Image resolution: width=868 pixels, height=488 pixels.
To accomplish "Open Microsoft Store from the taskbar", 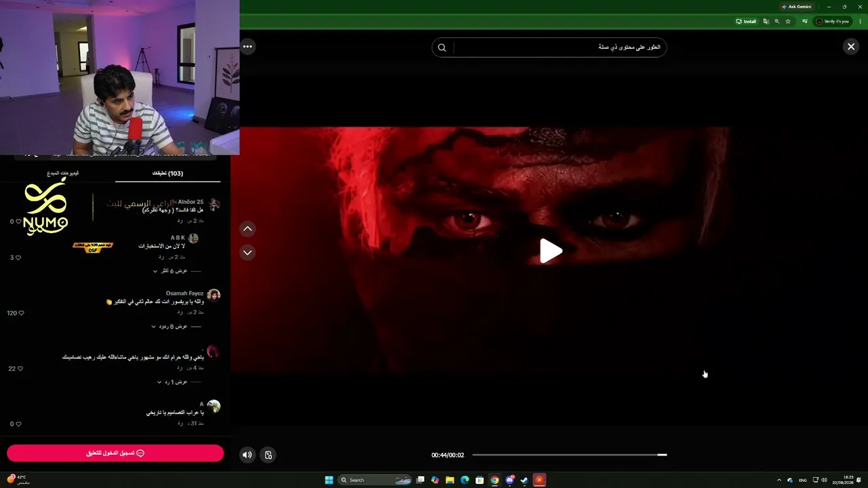I will (479, 480).
